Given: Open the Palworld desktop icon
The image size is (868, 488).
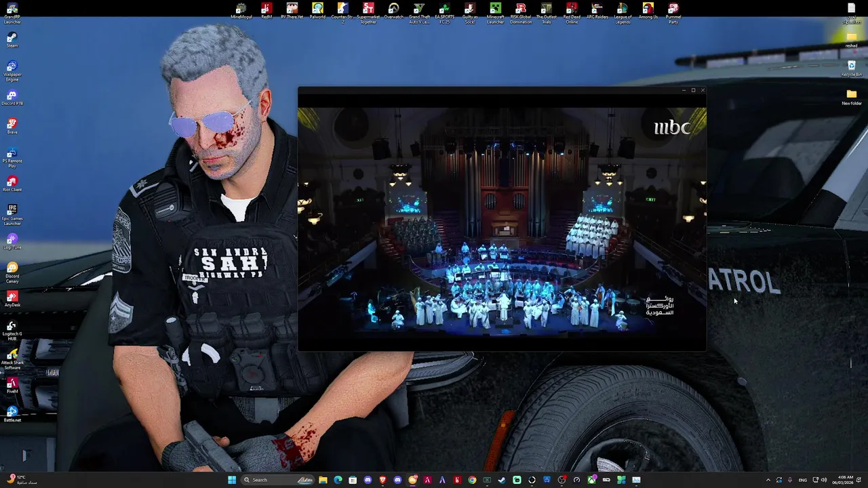Looking at the screenshot, I should (x=317, y=11).
